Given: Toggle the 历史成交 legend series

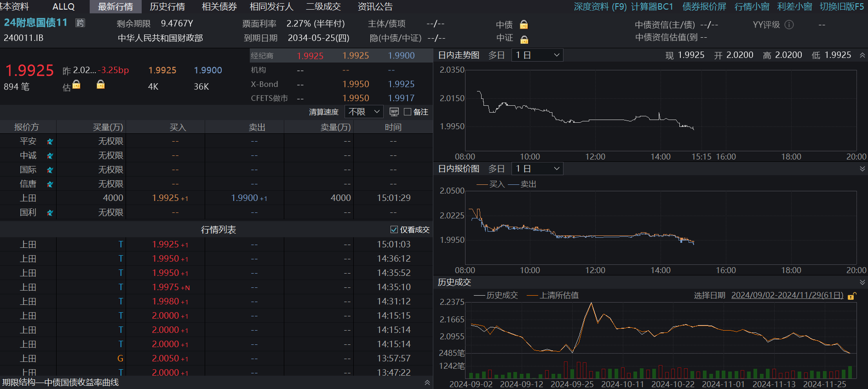Looking at the screenshot, I should 496,295.
